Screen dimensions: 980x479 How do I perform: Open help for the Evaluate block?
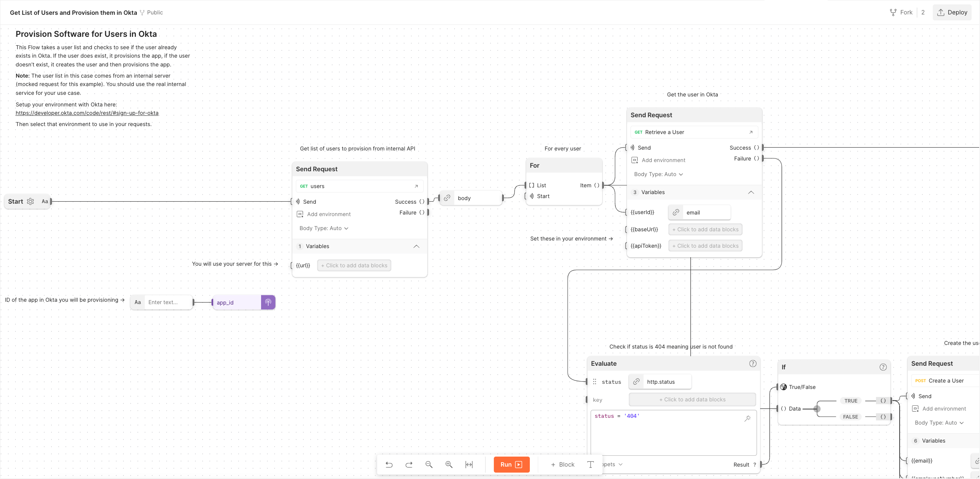pyautogui.click(x=753, y=364)
